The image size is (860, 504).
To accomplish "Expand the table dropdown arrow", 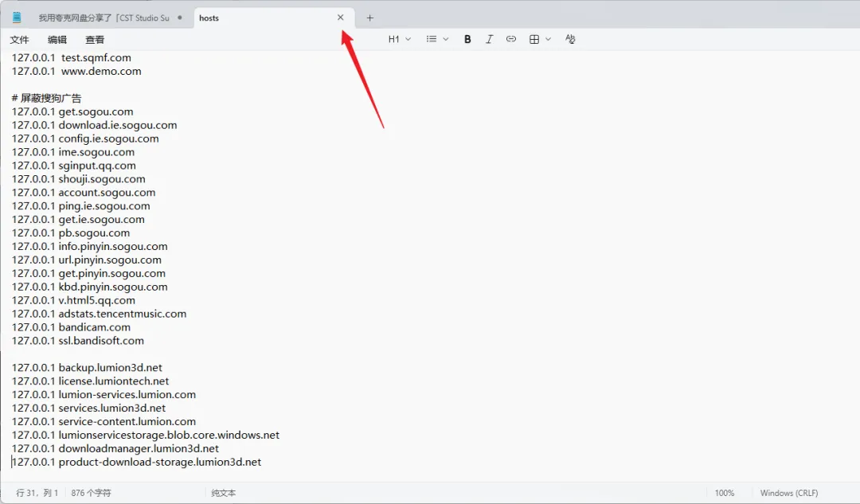I will [x=548, y=39].
